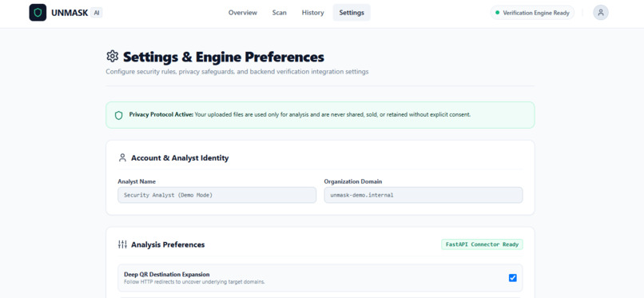Click the UNMASK shield logo icon
The image size is (644, 298).
click(38, 13)
